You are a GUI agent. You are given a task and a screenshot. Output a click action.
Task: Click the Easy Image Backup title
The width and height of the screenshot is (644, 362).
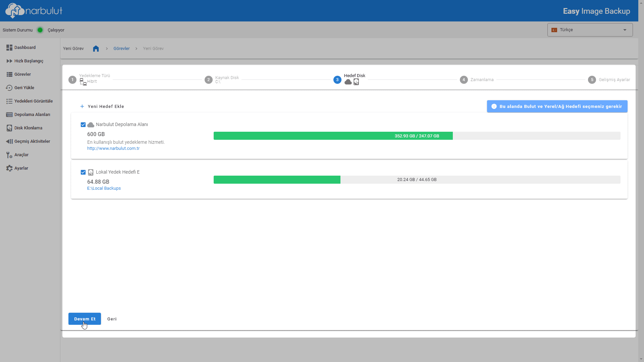point(596,11)
